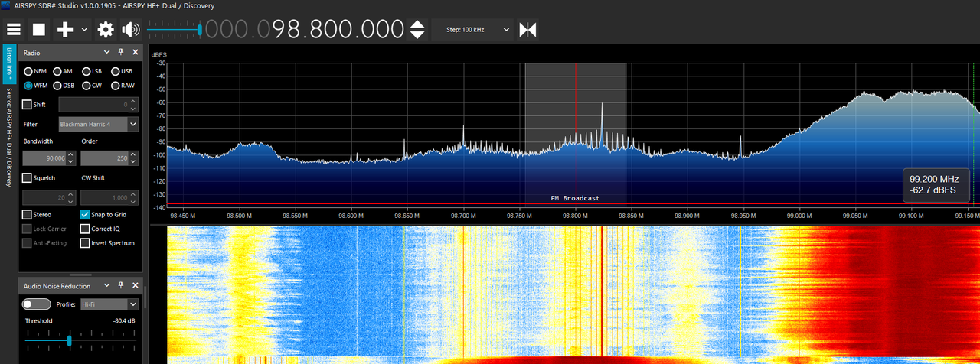Select WFM mode
980x364 pixels.
(35, 86)
